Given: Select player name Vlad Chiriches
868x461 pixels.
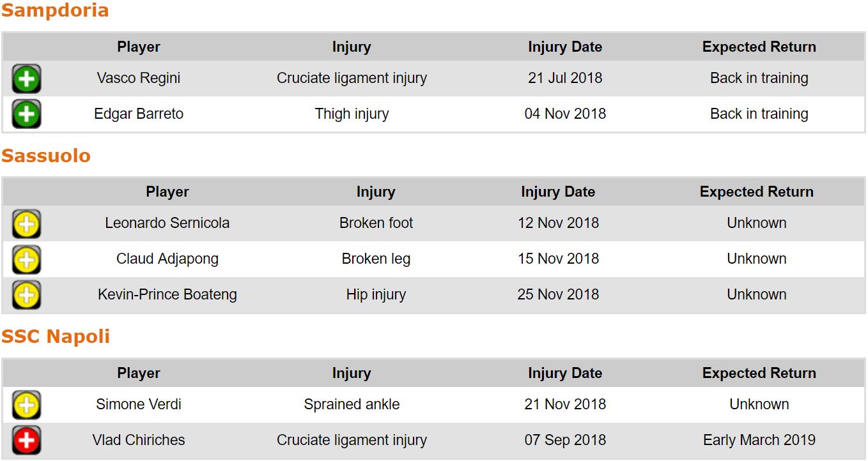Looking at the screenshot, I should click(x=139, y=440).
